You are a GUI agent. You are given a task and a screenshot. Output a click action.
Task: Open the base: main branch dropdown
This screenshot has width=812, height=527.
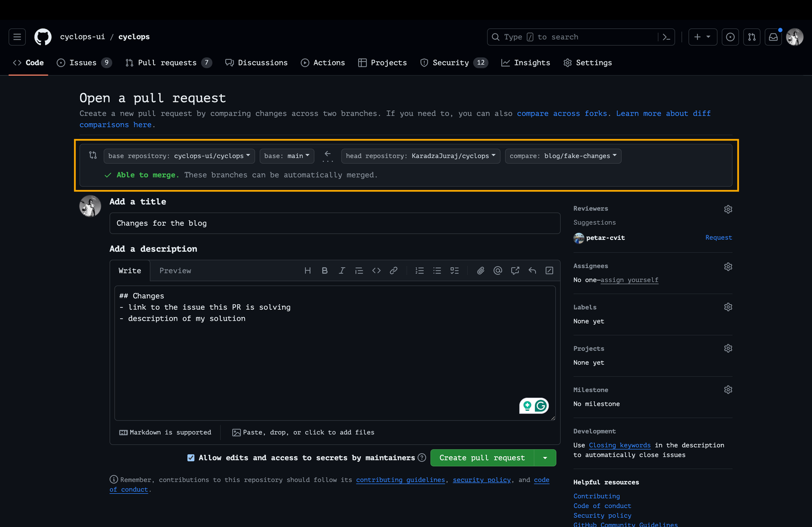tap(287, 156)
